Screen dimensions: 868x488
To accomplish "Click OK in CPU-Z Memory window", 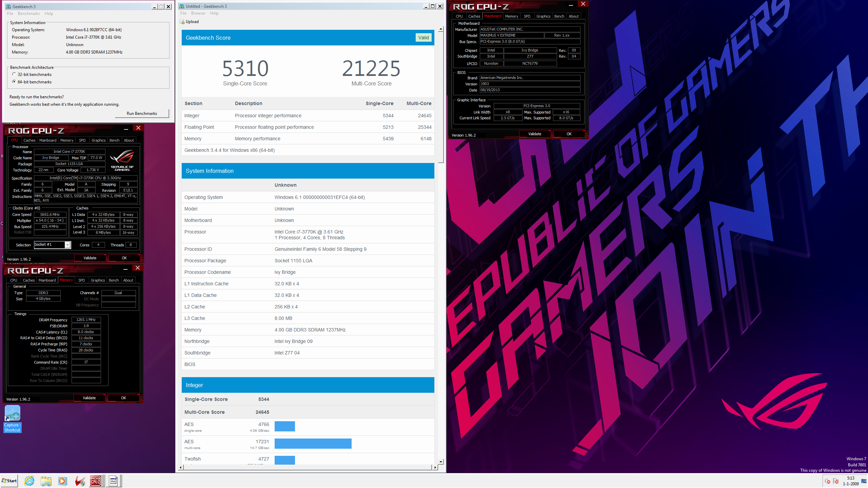I will (x=123, y=398).
